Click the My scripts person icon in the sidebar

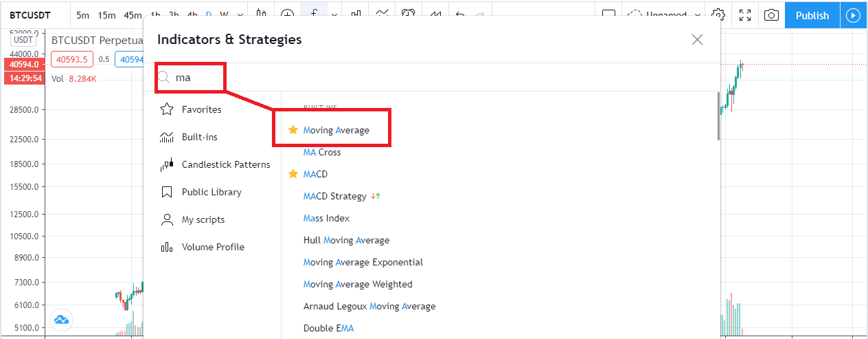coord(166,219)
